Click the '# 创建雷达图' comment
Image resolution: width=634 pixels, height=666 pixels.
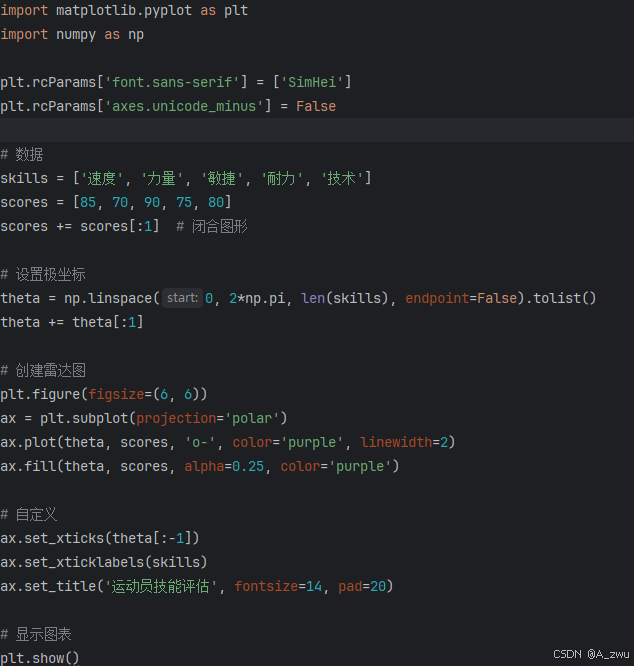click(43, 370)
